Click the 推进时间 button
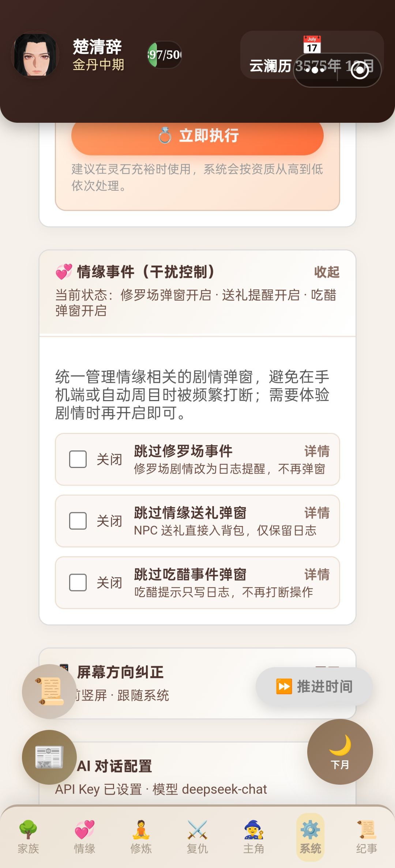This screenshot has width=395, height=868. pyautogui.click(x=314, y=686)
